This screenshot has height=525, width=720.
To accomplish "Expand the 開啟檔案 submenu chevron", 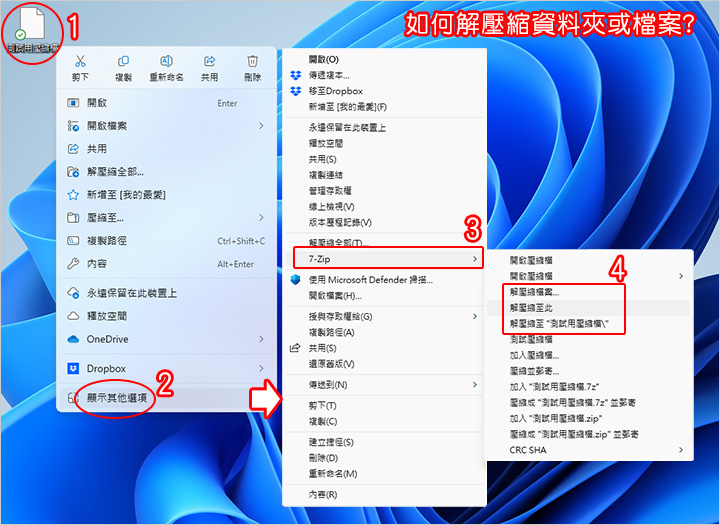I will pos(261,126).
